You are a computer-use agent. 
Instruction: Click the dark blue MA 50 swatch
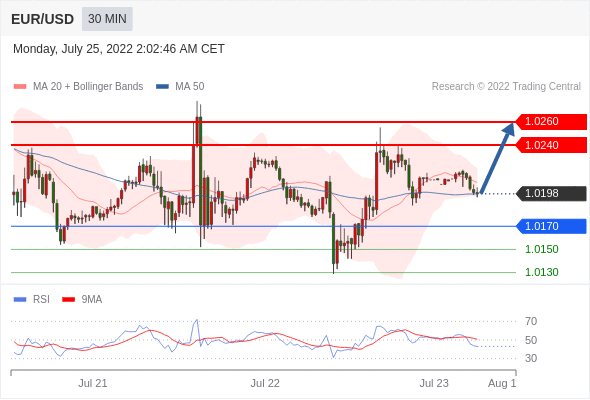click(x=163, y=87)
